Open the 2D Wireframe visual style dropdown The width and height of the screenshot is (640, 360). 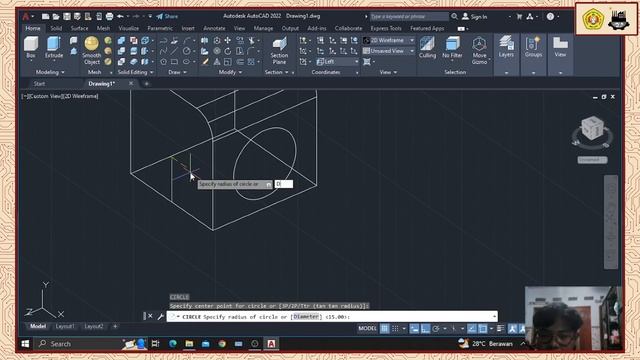click(x=389, y=40)
